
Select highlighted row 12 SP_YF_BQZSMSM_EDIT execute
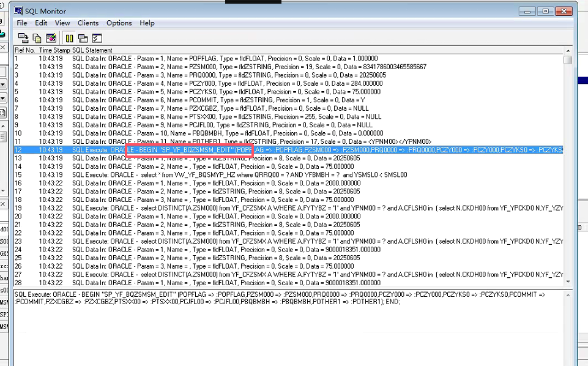[x=288, y=149]
